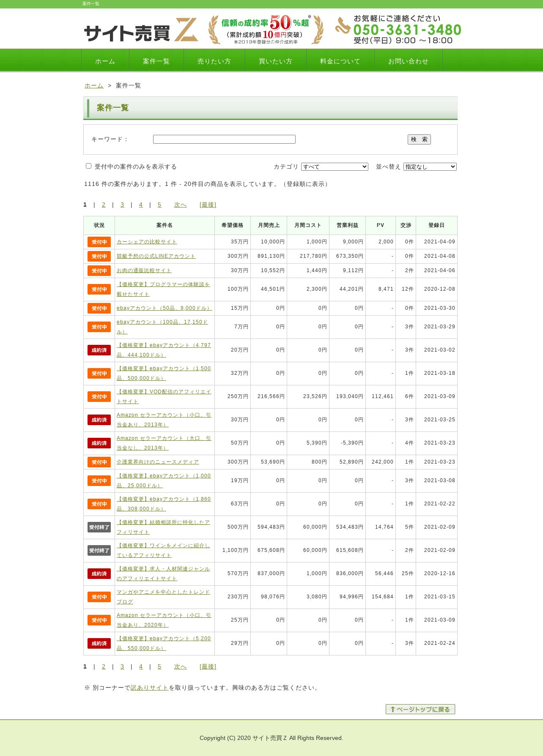543x756 pixels.
Task: Click the 300万円 price in 競艇予想 row
Action: [x=238, y=256]
